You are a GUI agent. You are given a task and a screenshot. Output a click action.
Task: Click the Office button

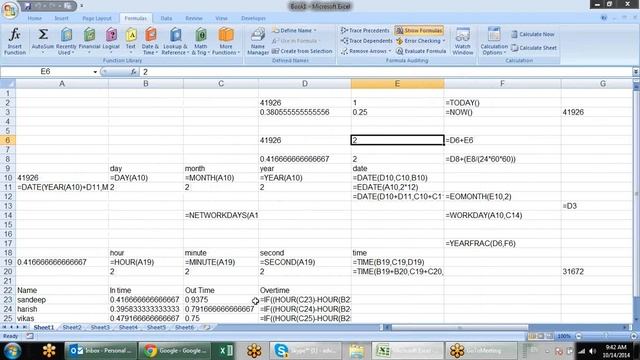[x=9, y=10]
